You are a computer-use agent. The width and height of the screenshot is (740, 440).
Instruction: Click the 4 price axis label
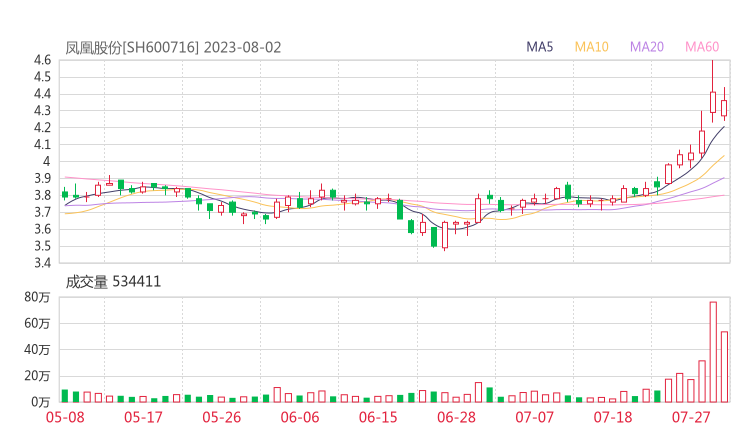coord(46,161)
